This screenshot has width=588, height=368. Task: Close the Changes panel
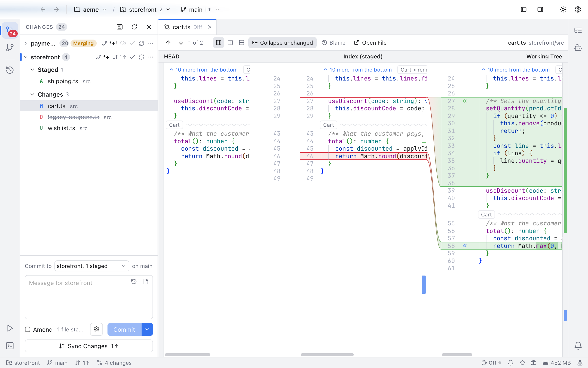pos(149,27)
